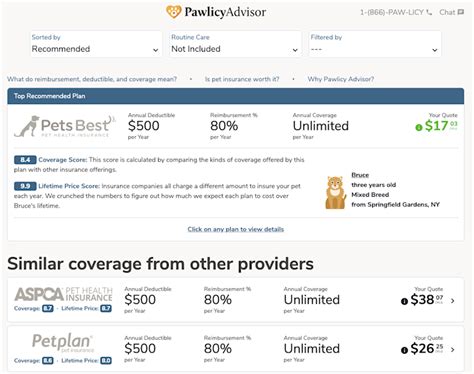The image size is (474, 374).
Task: Open the Sorted by Recommended dropdown
Action: [x=96, y=44]
